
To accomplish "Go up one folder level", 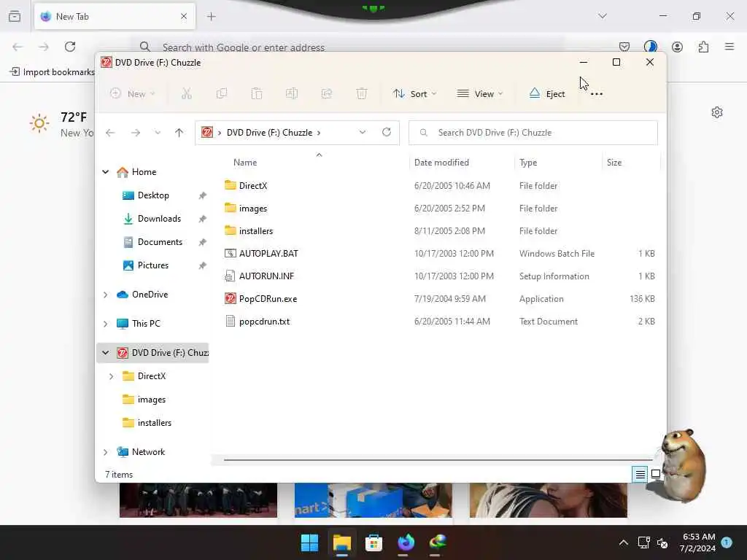I will pos(179,133).
